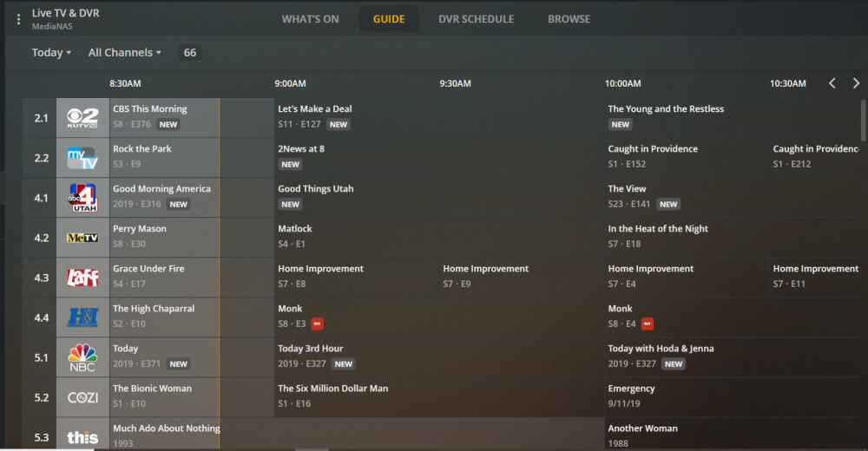Open Monk S8 E4 listing
Image resolution: width=868 pixels, height=451 pixels.
point(731,317)
